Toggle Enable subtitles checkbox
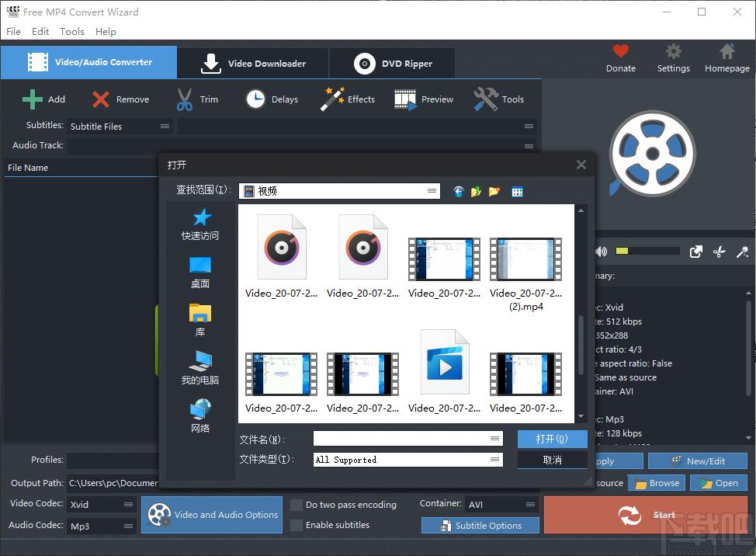The image size is (756, 556). 297,525
